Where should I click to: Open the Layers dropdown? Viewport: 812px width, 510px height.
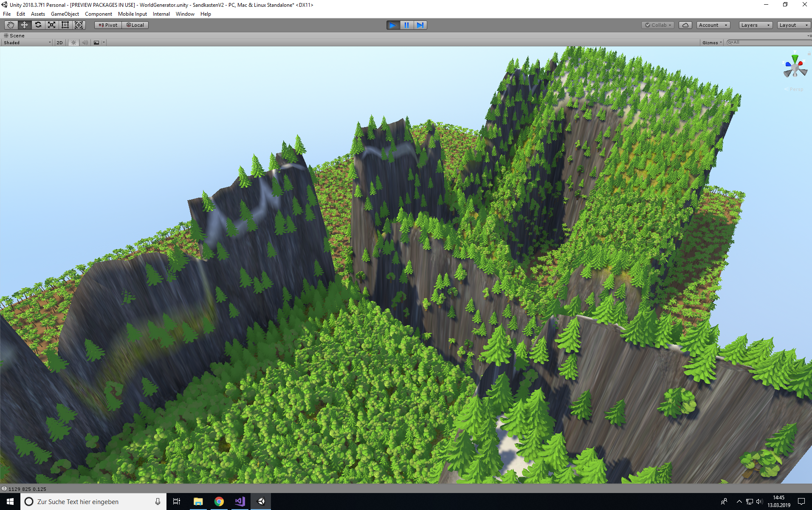755,25
